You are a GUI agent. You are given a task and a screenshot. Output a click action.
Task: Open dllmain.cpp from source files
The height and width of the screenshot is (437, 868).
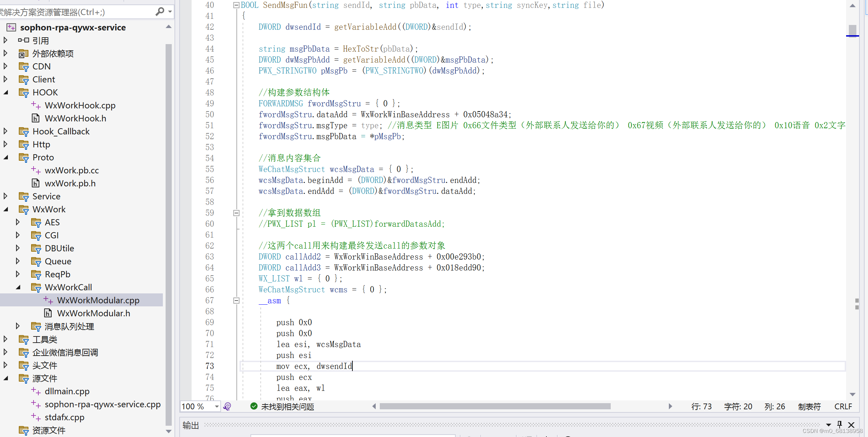point(67,391)
